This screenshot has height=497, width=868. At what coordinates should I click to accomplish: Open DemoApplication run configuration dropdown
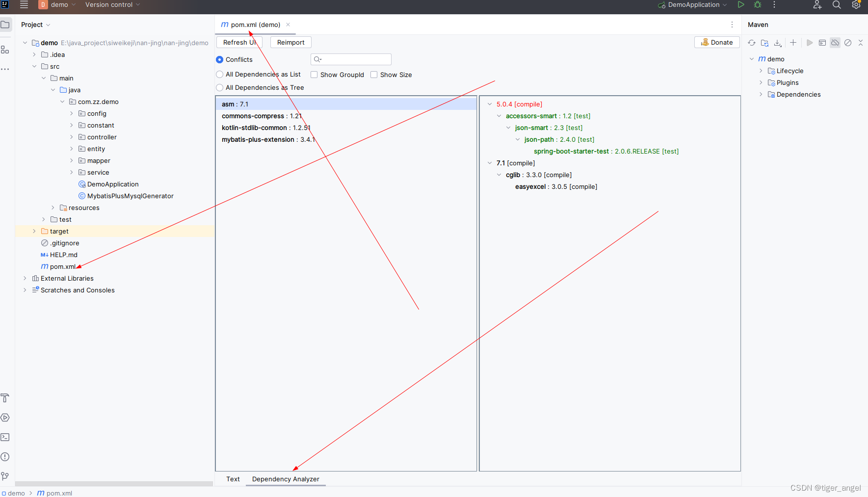(x=692, y=5)
